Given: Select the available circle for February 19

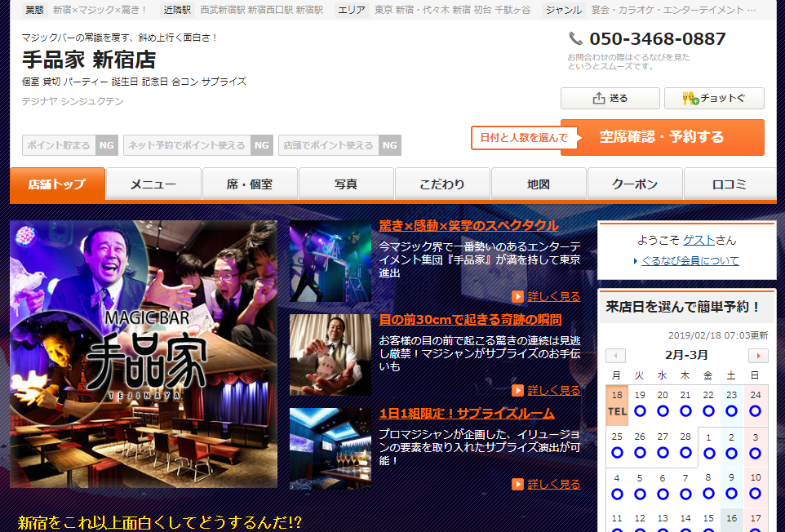Looking at the screenshot, I should [x=640, y=411].
